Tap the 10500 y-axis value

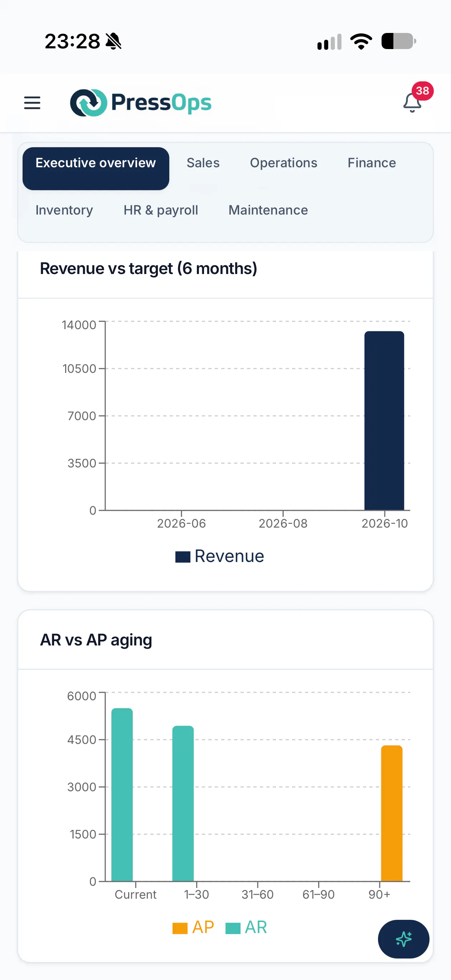point(79,369)
